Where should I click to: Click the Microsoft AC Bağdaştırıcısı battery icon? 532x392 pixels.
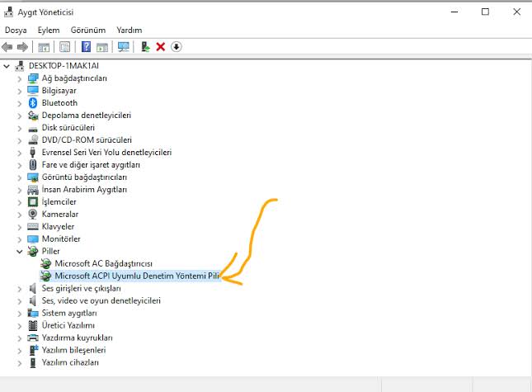[x=45, y=263]
